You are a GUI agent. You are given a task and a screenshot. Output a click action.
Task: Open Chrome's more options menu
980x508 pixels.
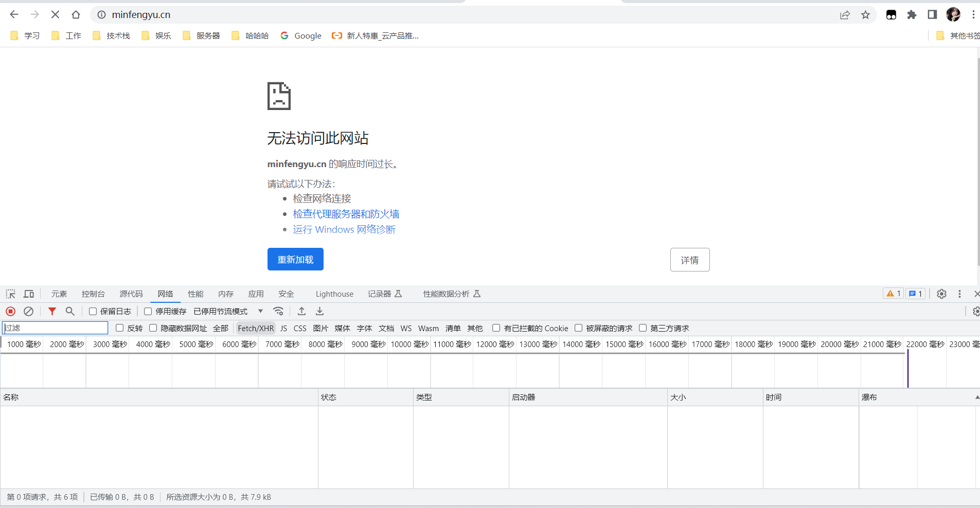click(x=974, y=14)
